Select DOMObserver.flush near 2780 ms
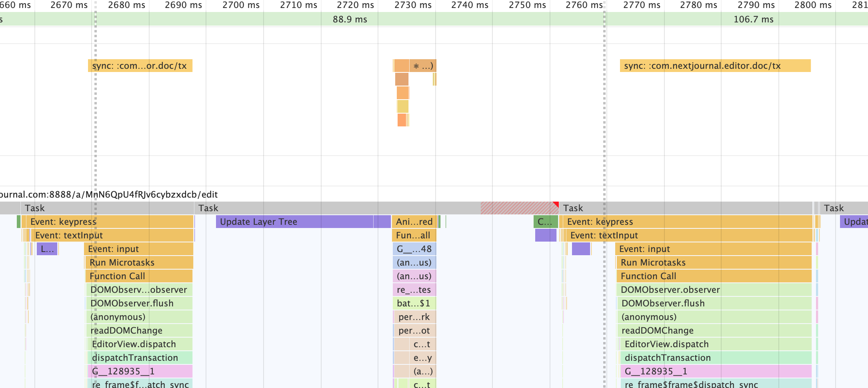This screenshot has width=868, height=388. point(715,303)
